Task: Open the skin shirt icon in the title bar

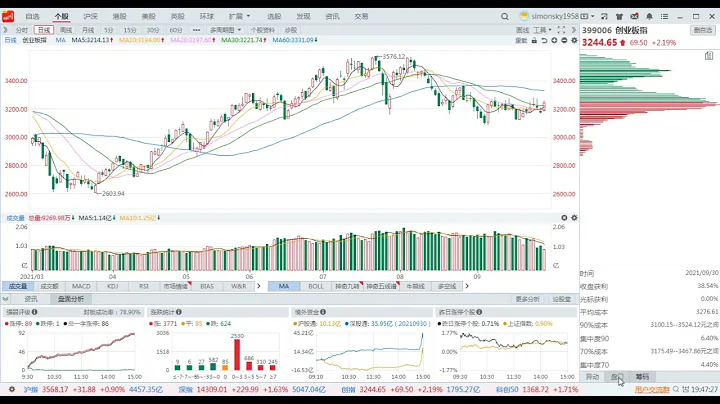Action: pos(619,17)
